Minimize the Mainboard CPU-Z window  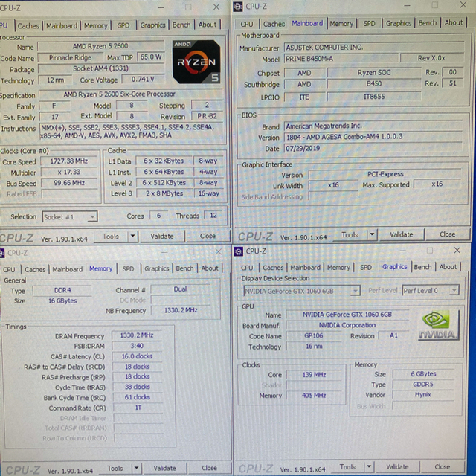[407, 5]
